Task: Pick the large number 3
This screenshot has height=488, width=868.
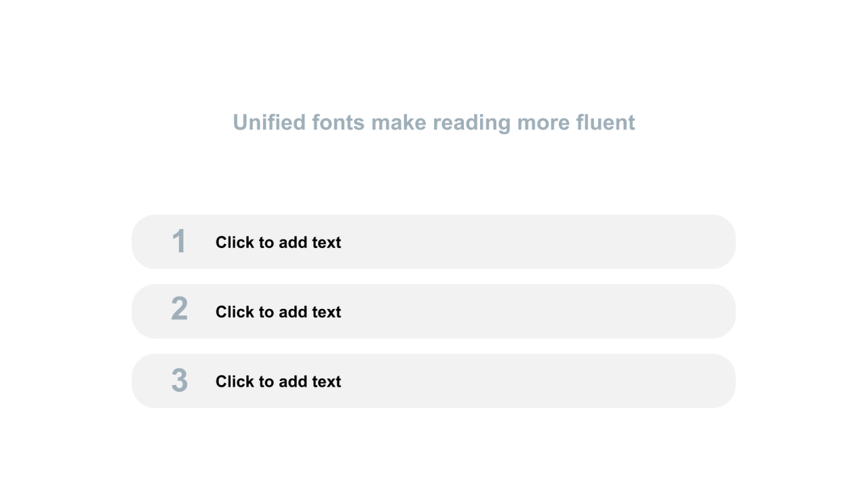Action: (x=179, y=380)
